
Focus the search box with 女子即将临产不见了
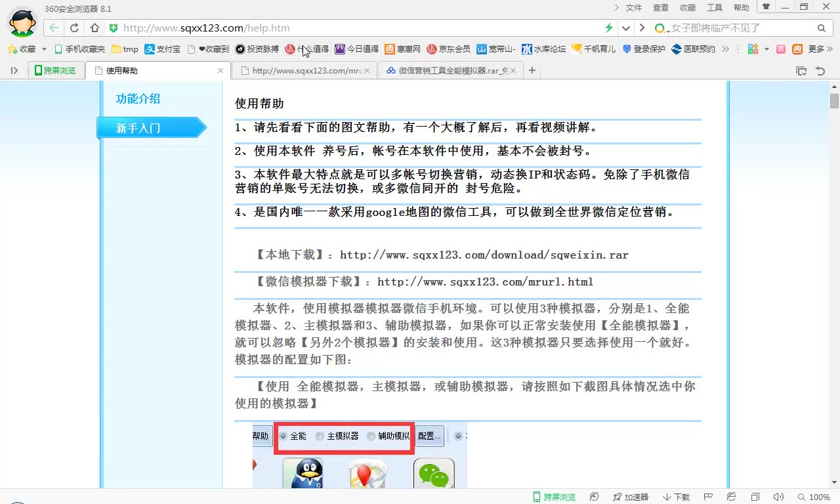click(x=742, y=28)
